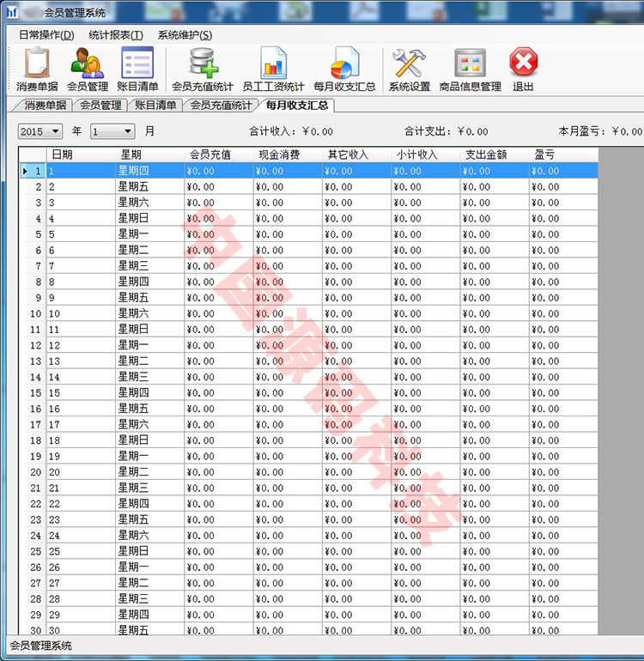The width and height of the screenshot is (644, 661).
Task: Expand the month dropdown showing 1
Action: (x=127, y=131)
